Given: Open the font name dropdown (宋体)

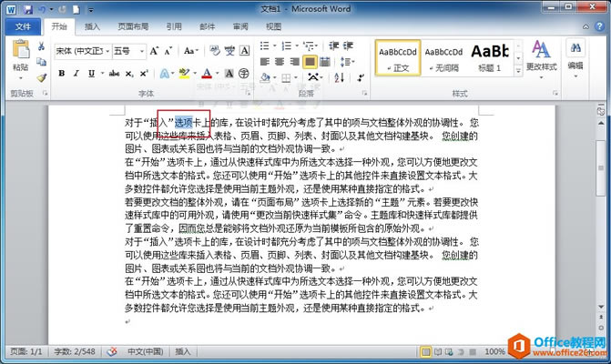Looking at the screenshot, I should click(107, 51).
